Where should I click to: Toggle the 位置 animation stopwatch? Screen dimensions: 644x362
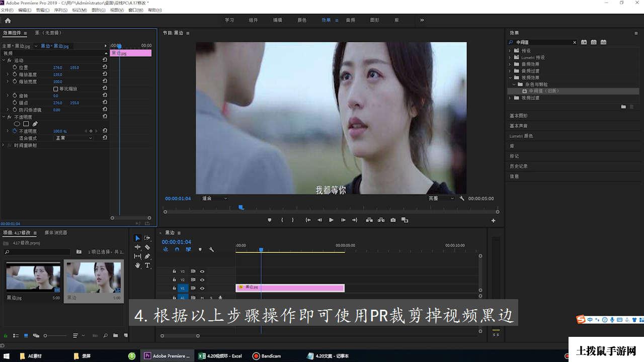click(x=15, y=67)
